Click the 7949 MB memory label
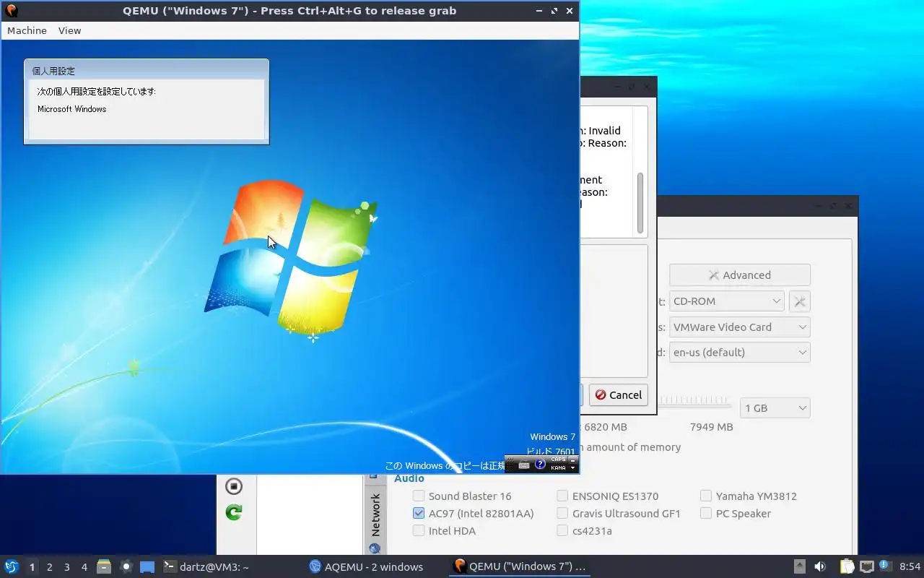 tap(711, 427)
